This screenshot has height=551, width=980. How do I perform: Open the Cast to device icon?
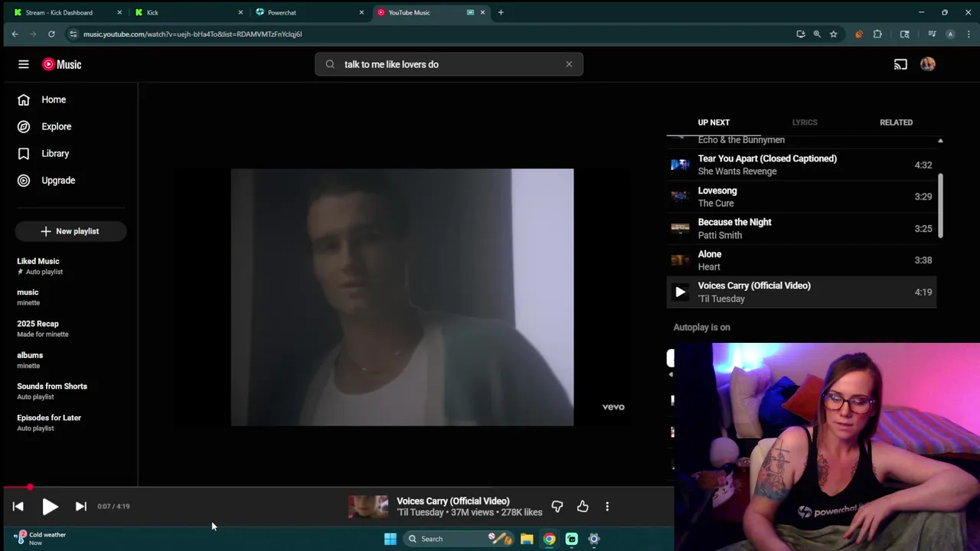900,64
